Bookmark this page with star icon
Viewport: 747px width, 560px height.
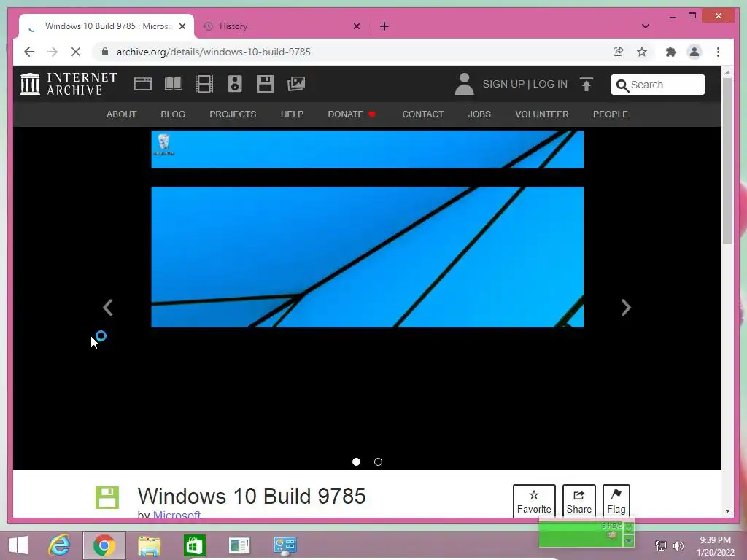pyautogui.click(x=642, y=52)
